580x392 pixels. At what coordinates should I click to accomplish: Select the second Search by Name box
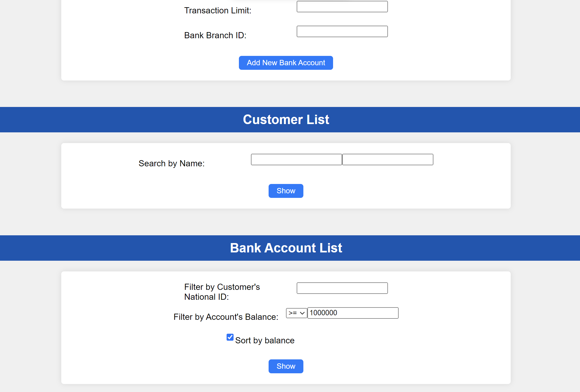coord(388,160)
